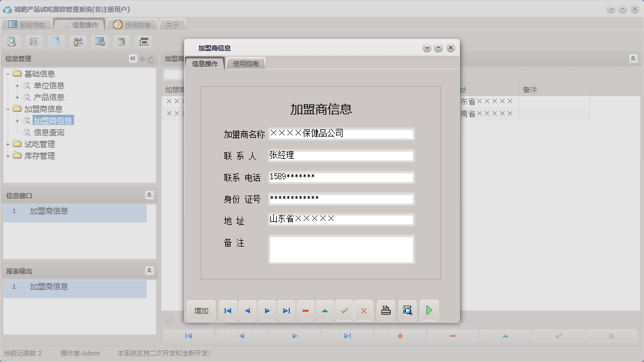The image size is (644, 362).
Task: Click inside the 备注 remarks text box
Action: [340, 249]
